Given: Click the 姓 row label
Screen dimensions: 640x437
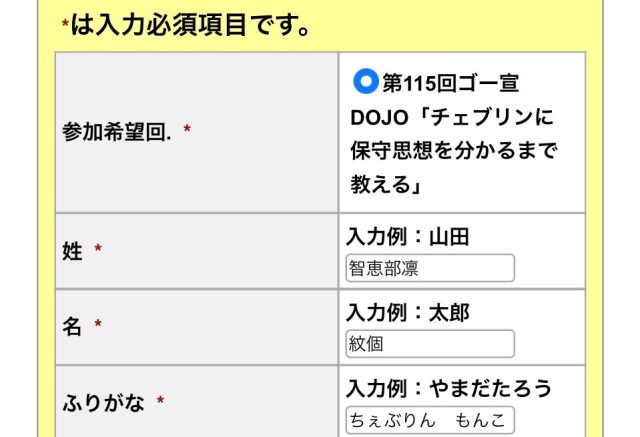Looking at the screenshot, I should (72, 252).
